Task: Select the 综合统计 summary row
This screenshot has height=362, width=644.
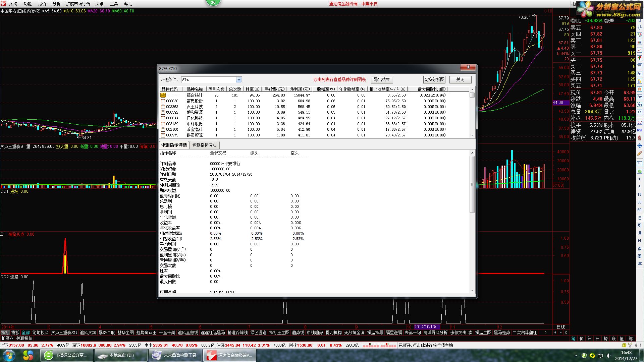Action: pyautogui.click(x=315, y=95)
